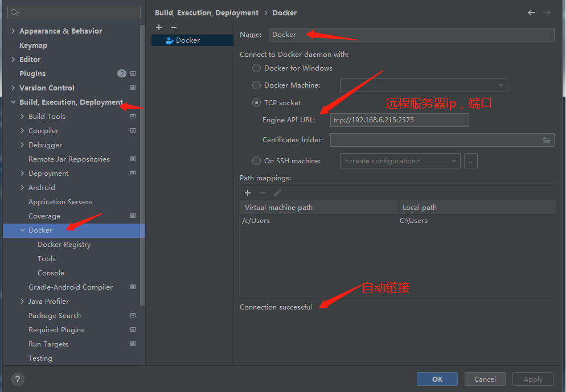This screenshot has width=566, height=392.
Task: Click project-level icon beside Gradle-Android Compiler
Action: [x=133, y=287]
